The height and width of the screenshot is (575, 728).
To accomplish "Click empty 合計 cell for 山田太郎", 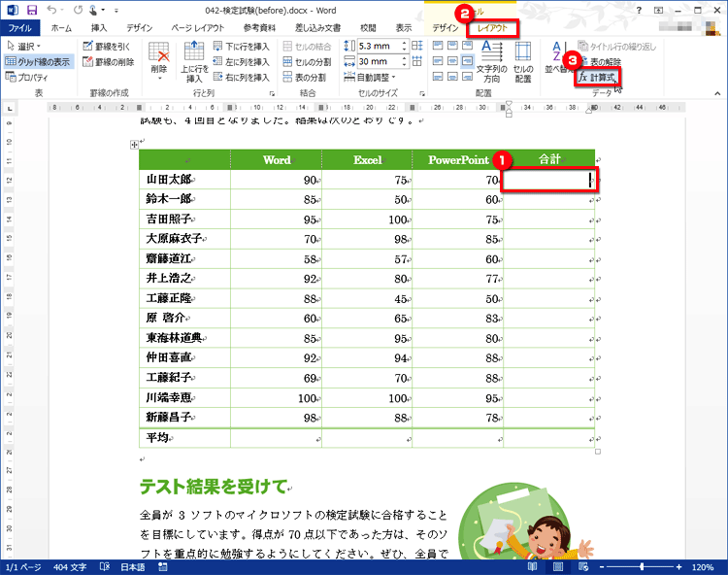I will (548, 180).
